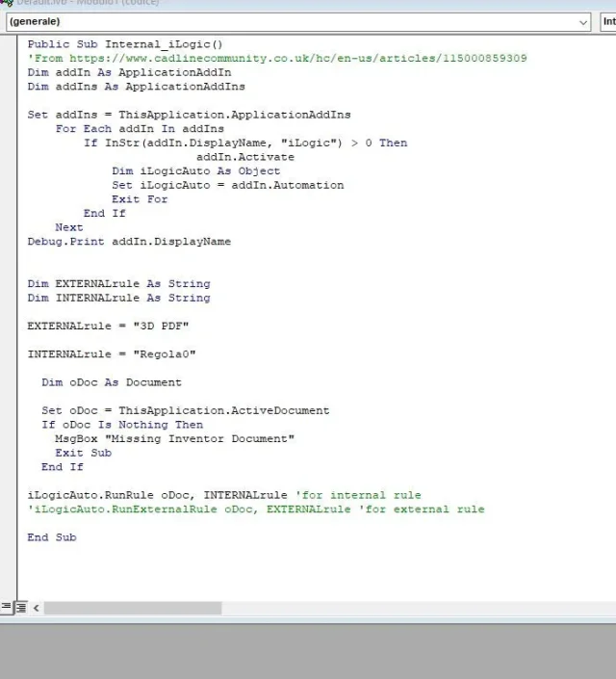Viewport: 616px width, 679px height.
Task: Click the Debug.Print addIn.DisplayName line
Action: [x=129, y=241]
